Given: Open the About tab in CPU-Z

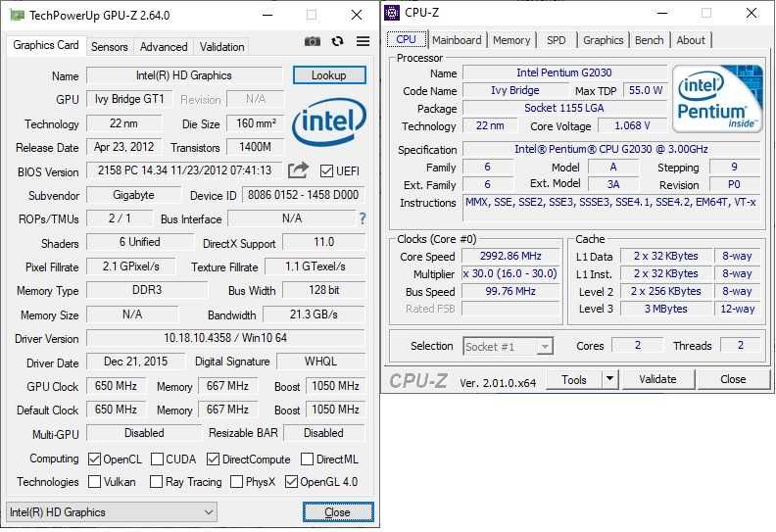Looking at the screenshot, I should click(x=691, y=40).
